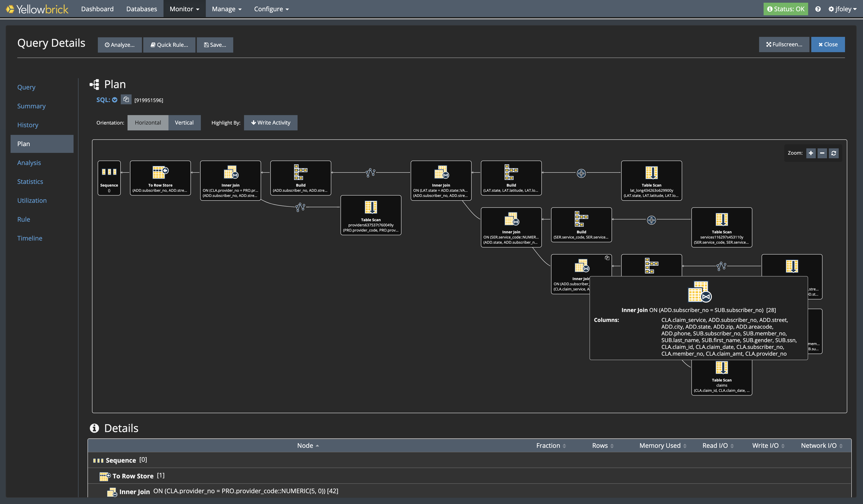Sort details by Read I/O column

[718, 446]
